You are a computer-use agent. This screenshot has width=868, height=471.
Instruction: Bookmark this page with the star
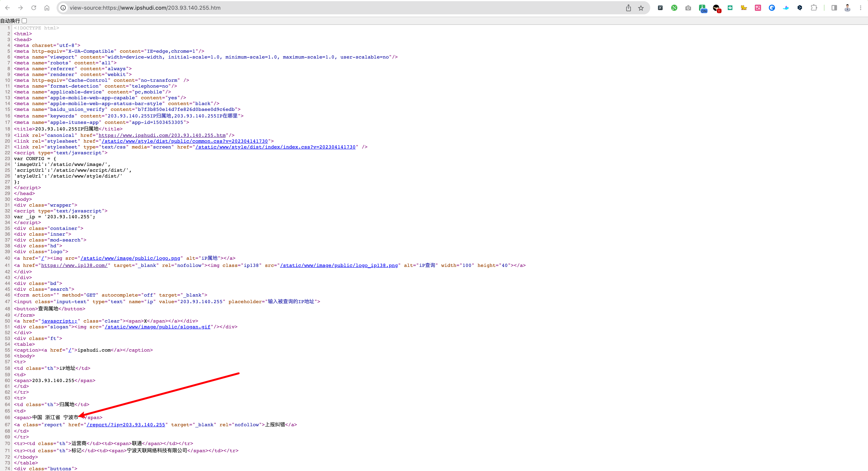tap(641, 8)
